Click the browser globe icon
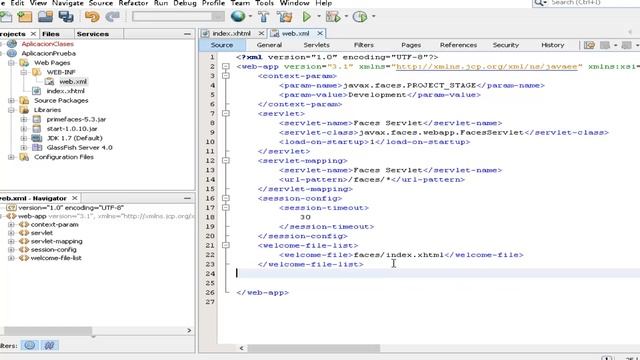 238,16
